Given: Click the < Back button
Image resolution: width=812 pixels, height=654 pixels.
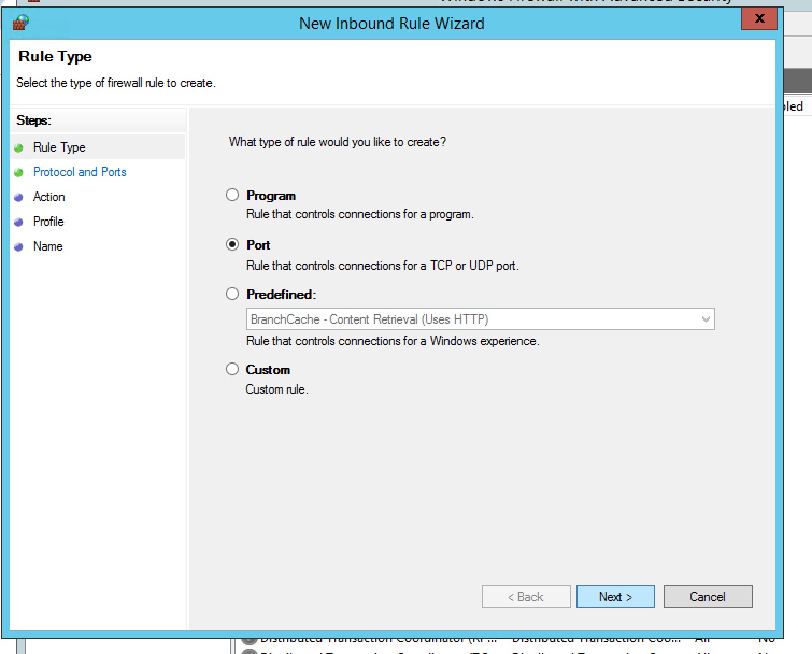Looking at the screenshot, I should pos(526,596).
